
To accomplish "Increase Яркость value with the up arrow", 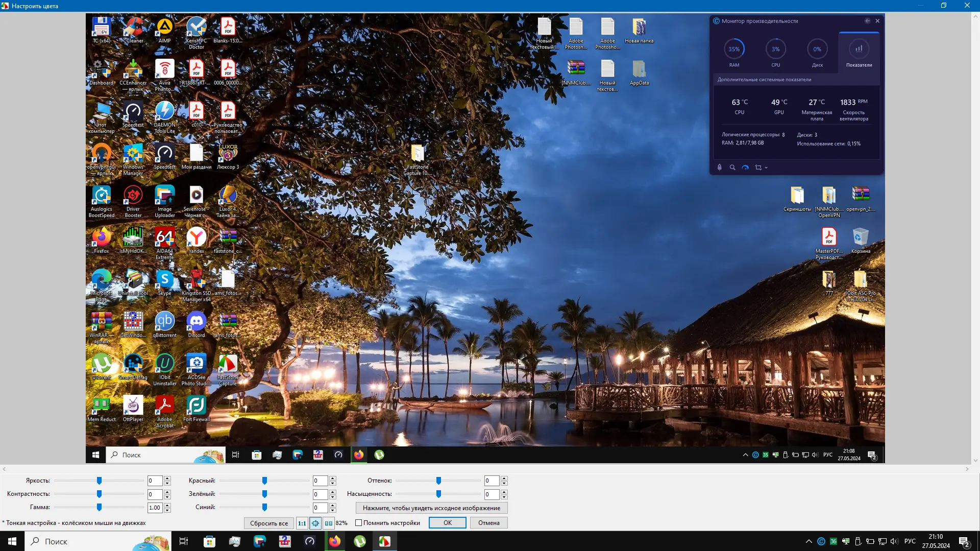I will pos(167,478).
